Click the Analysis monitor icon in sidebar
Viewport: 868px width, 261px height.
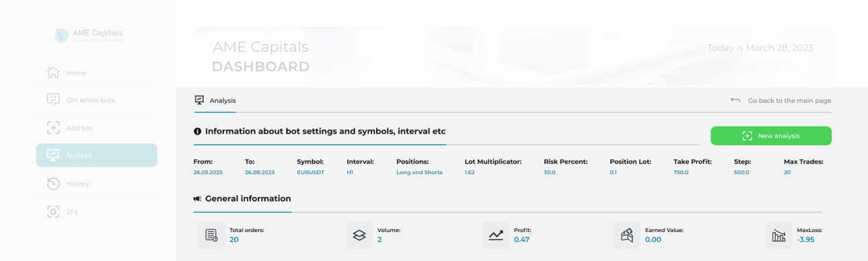[x=53, y=155]
